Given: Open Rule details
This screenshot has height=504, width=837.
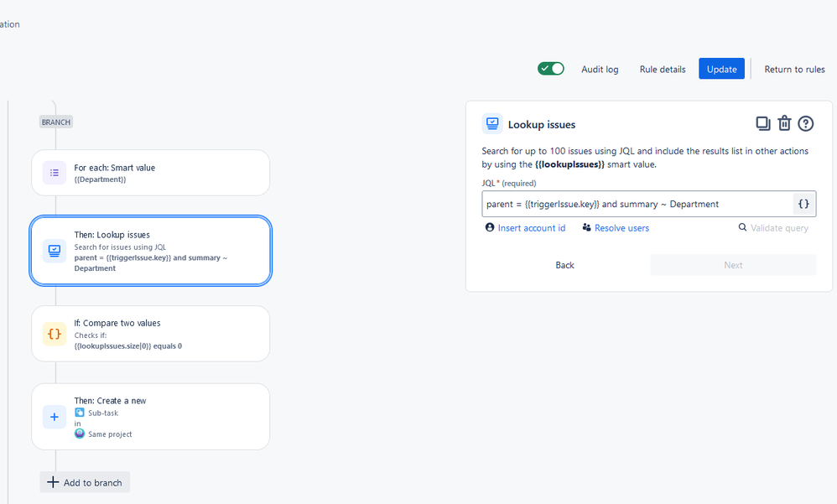Looking at the screenshot, I should pos(663,70).
